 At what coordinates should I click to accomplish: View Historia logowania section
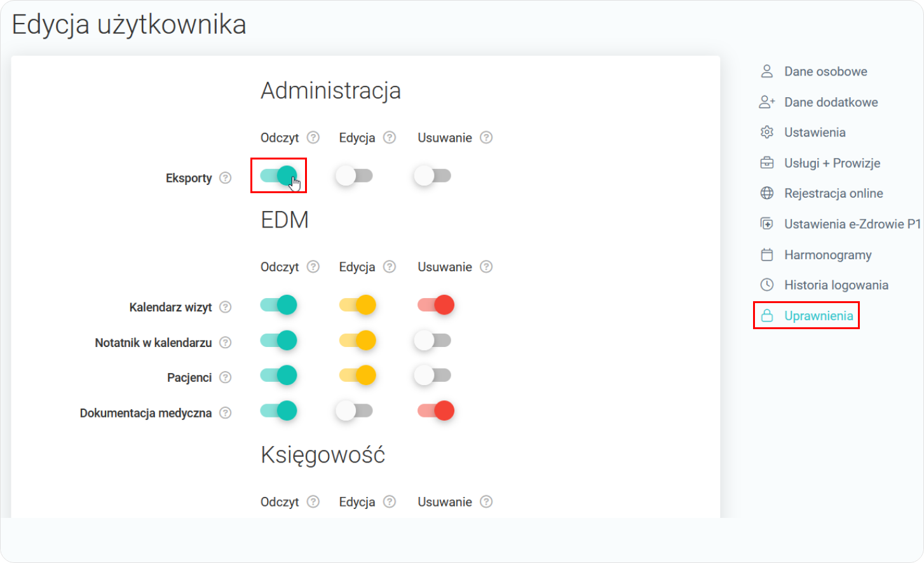click(x=836, y=285)
